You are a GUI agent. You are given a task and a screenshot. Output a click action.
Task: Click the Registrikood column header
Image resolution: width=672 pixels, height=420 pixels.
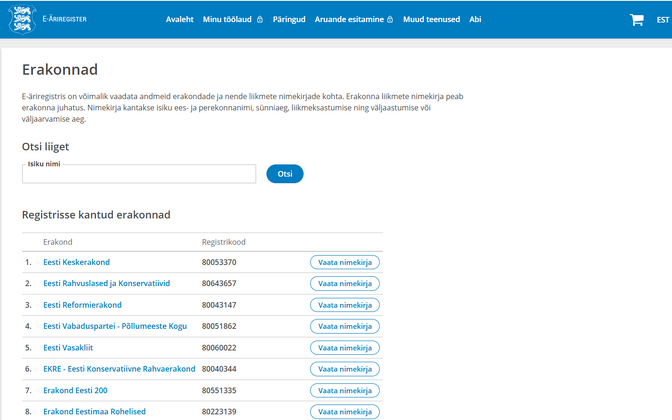click(224, 242)
